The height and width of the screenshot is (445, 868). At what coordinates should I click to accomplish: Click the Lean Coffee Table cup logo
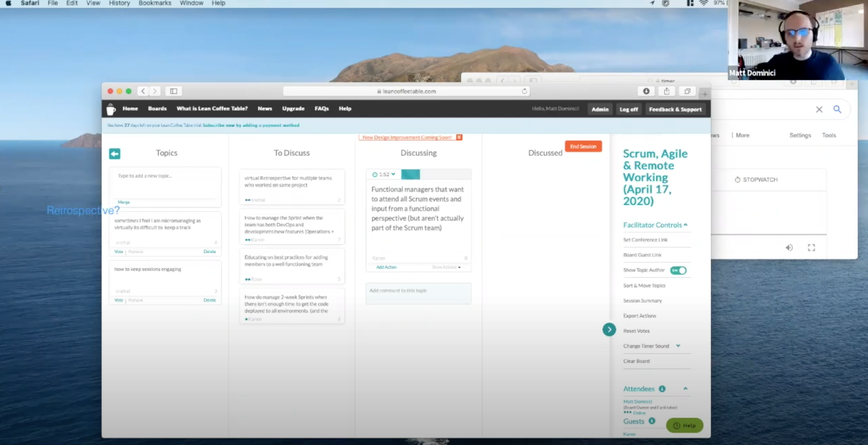tap(111, 109)
